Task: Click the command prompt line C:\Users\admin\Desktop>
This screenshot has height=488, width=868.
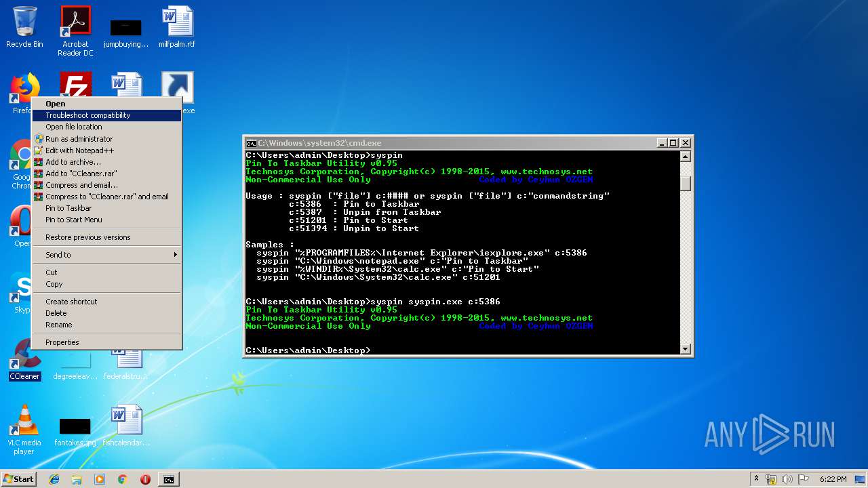Action: point(309,350)
